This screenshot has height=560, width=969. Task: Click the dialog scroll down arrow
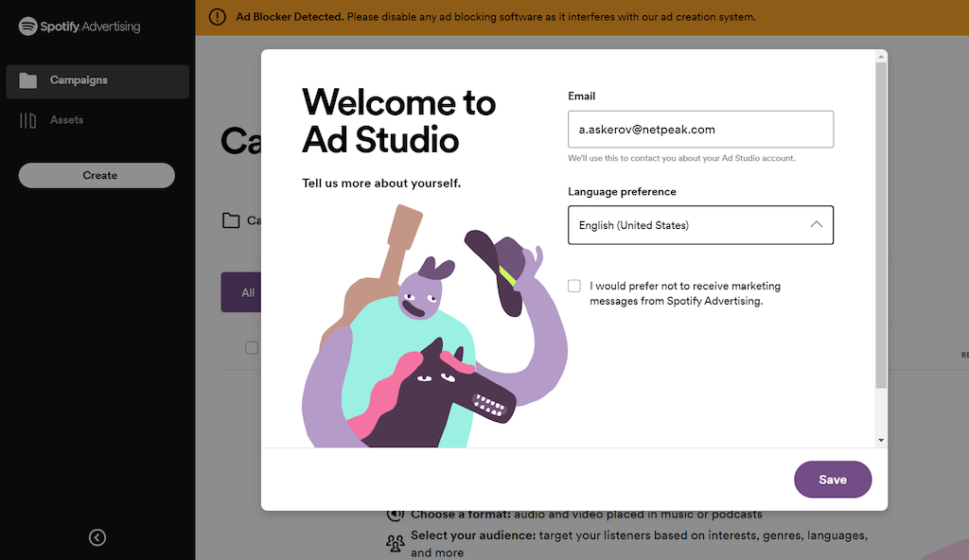click(x=881, y=441)
